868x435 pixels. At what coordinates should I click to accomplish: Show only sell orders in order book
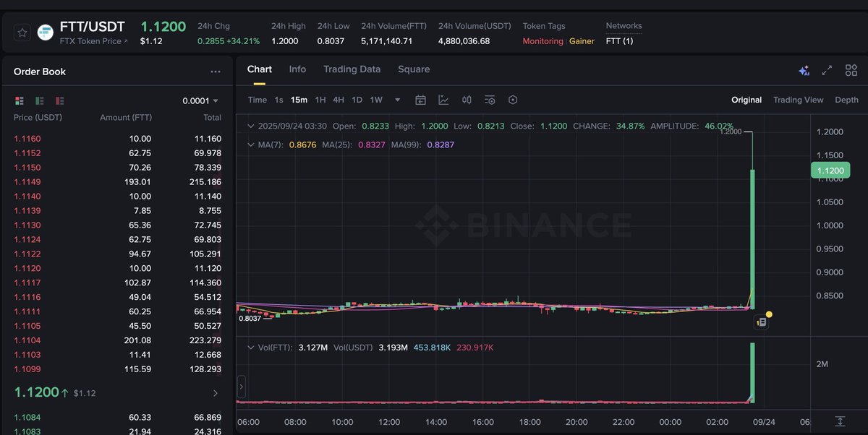[60, 100]
